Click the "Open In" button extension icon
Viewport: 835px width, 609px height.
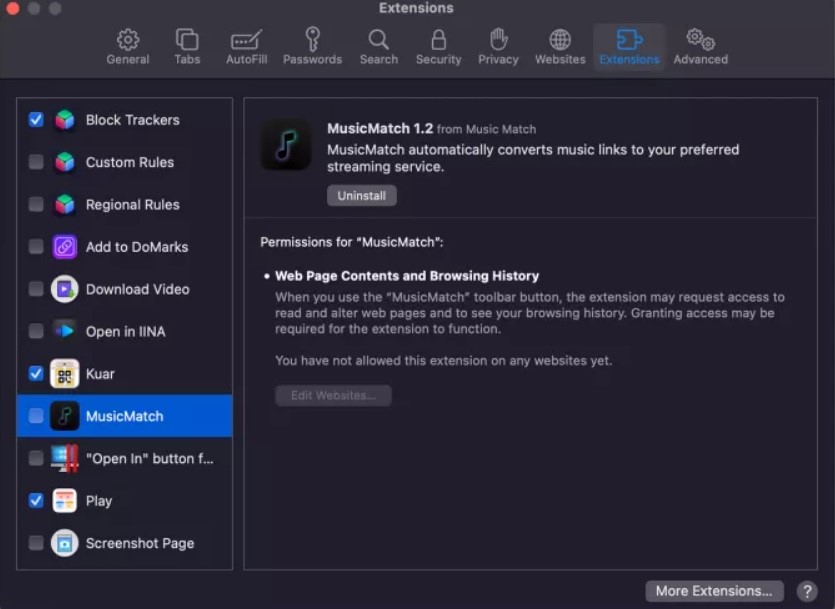(64, 458)
